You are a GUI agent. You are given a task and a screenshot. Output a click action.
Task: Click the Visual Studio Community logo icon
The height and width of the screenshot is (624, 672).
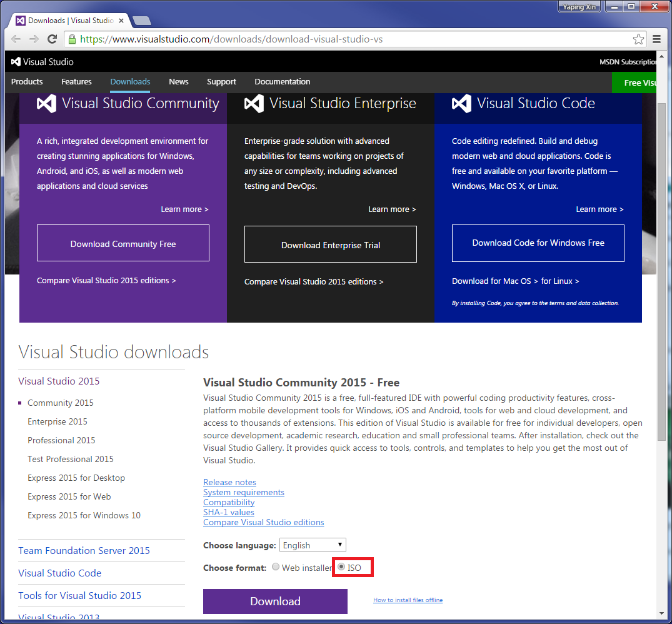pyautogui.click(x=46, y=103)
